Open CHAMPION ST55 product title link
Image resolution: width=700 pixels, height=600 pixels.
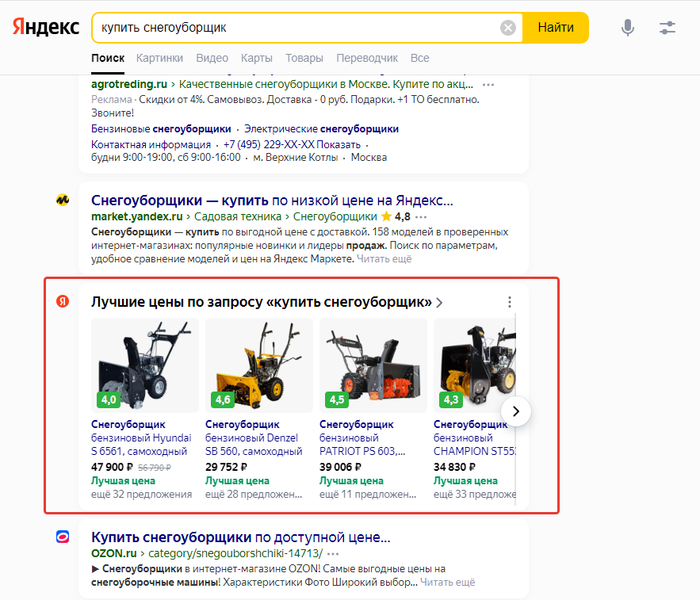(475, 438)
